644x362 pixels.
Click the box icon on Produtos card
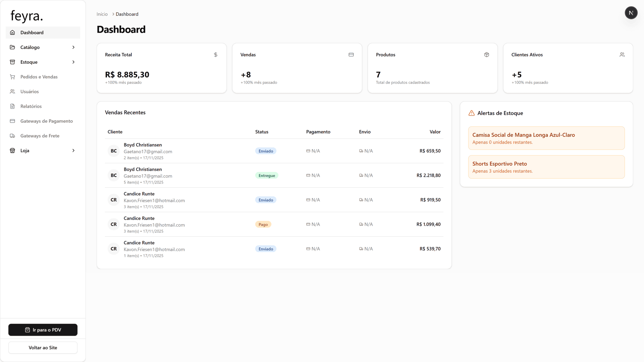(x=487, y=55)
